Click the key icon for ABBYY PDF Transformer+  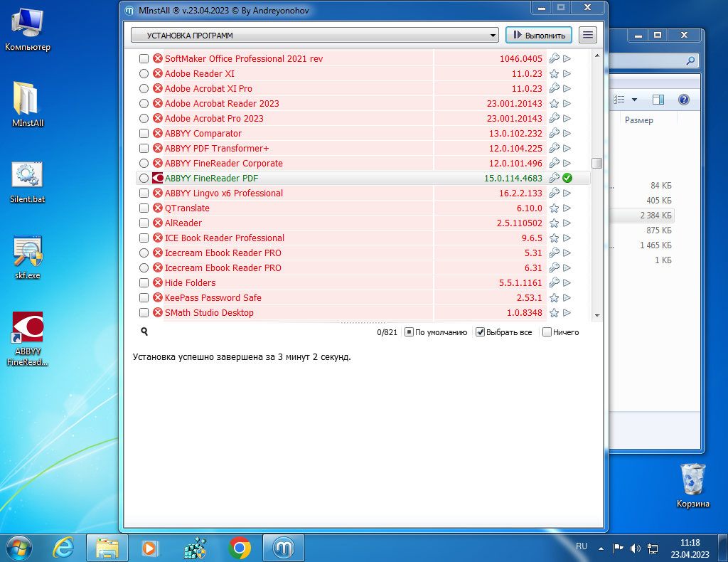554,148
